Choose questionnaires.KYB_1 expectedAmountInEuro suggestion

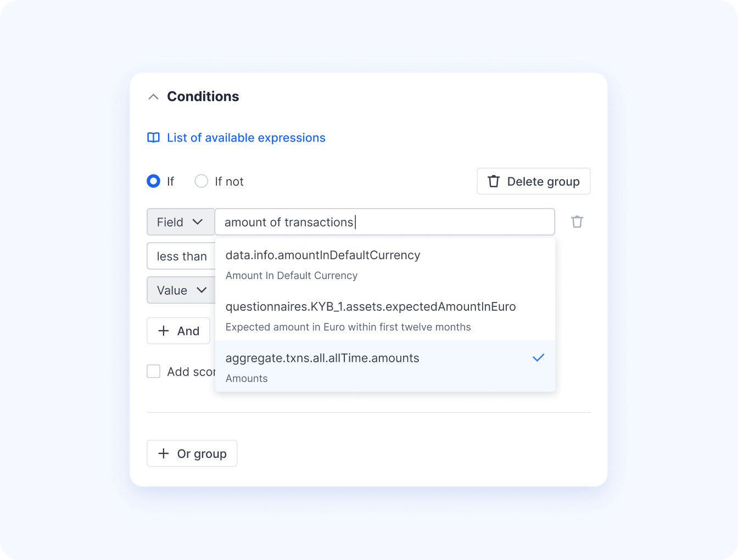(385, 316)
